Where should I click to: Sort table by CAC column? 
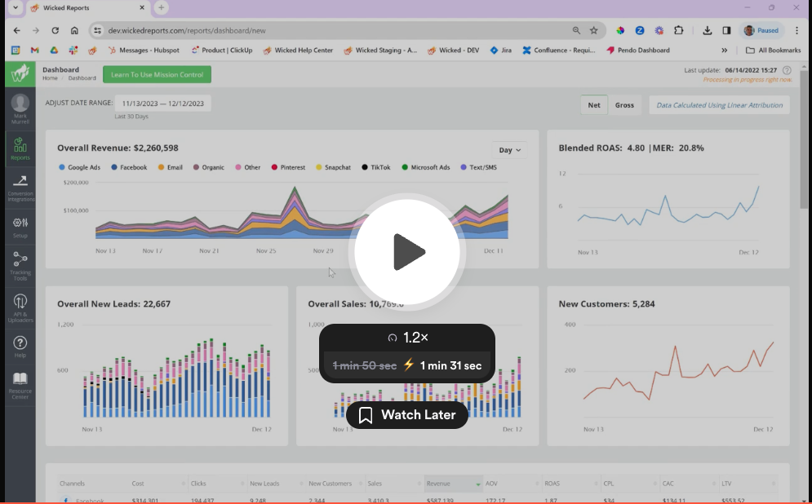tap(690, 484)
